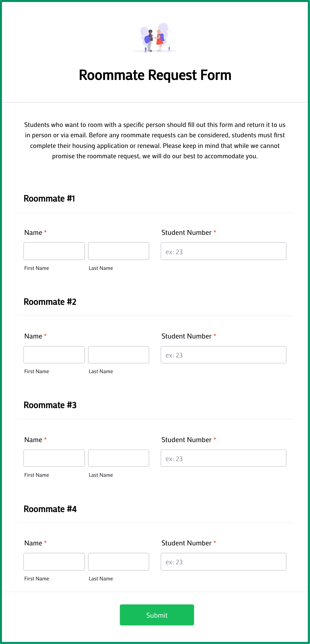This screenshot has width=310, height=644.
Task: Click the Student Number field for Roommate #4
Action: coord(223,561)
